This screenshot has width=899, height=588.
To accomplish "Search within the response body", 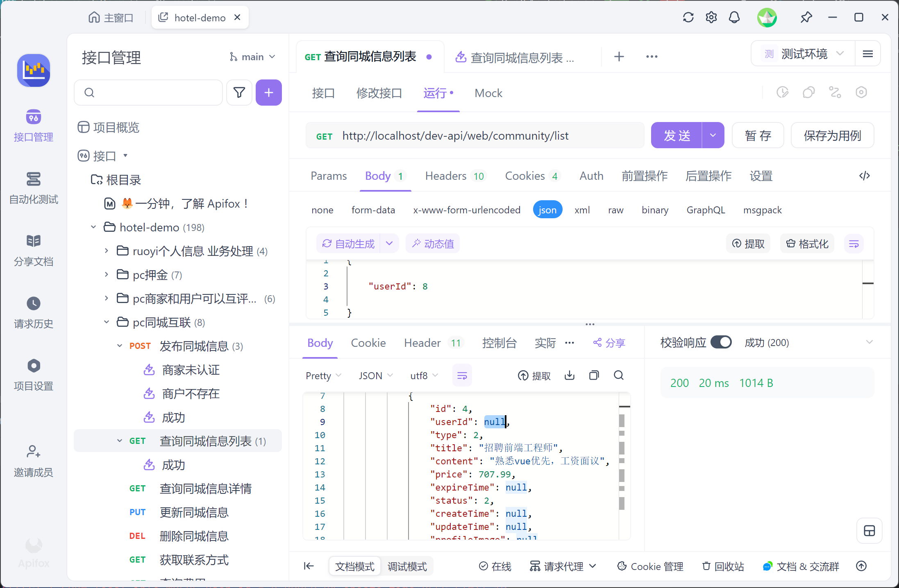I will pos(618,375).
